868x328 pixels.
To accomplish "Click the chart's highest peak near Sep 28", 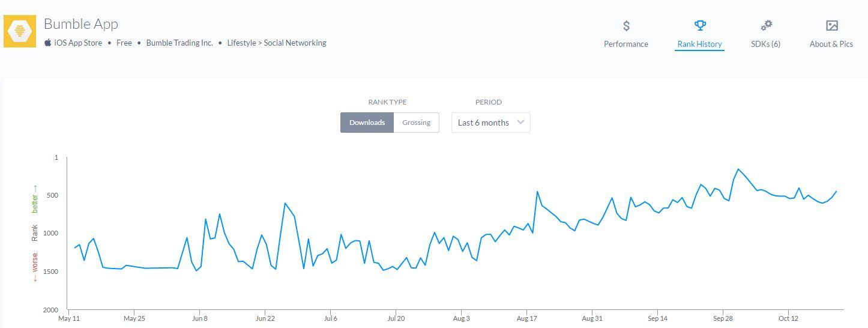I will (x=738, y=169).
